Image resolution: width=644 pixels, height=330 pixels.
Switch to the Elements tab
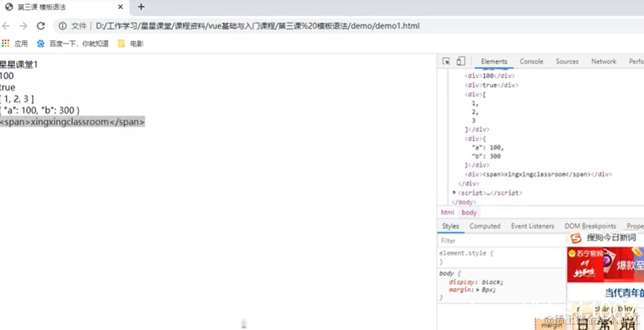pyautogui.click(x=494, y=61)
